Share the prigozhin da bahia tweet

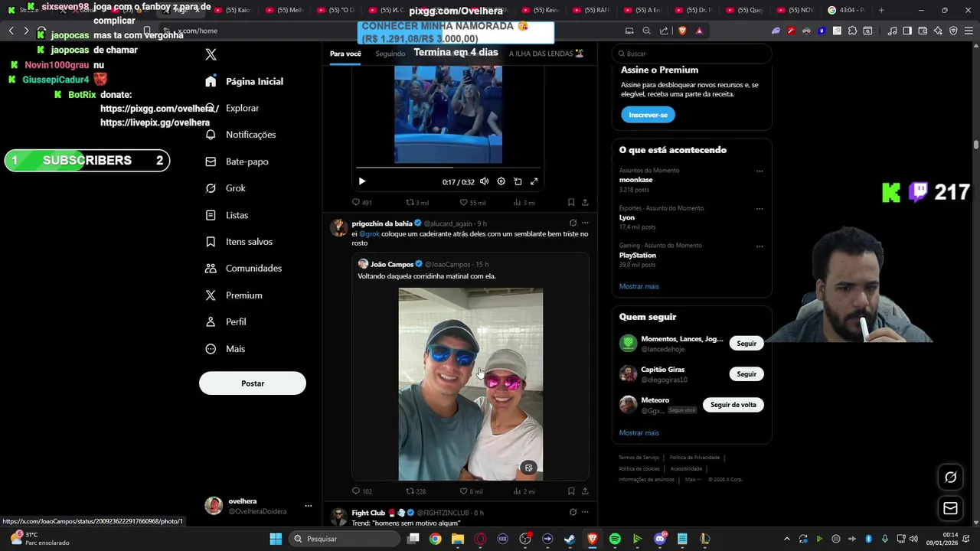pos(585,491)
